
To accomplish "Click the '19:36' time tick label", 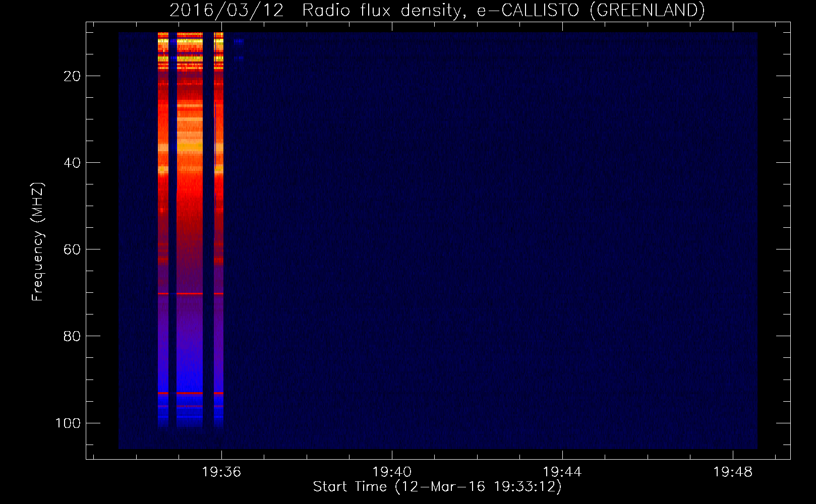I will pos(221,472).
